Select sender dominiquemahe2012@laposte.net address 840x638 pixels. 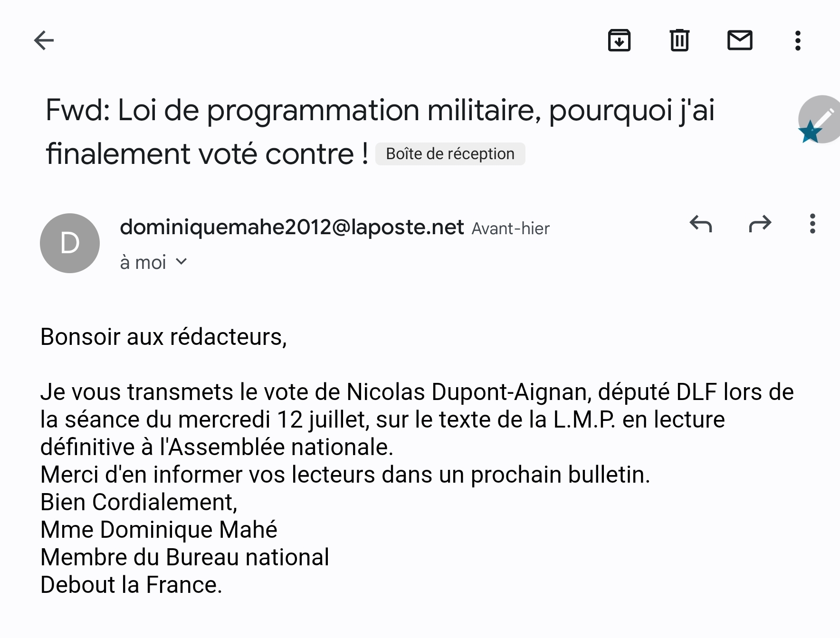tap(292, 227)
